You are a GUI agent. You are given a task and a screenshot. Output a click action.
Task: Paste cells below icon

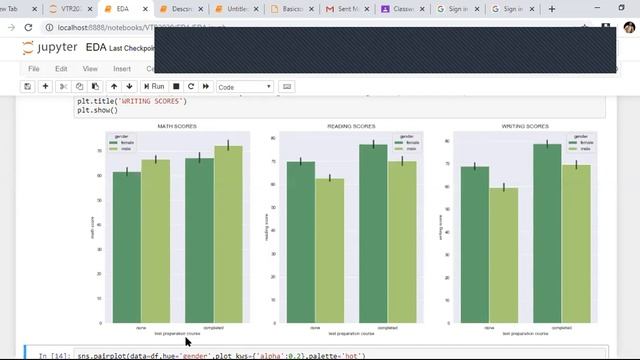(x=95, y=87)
